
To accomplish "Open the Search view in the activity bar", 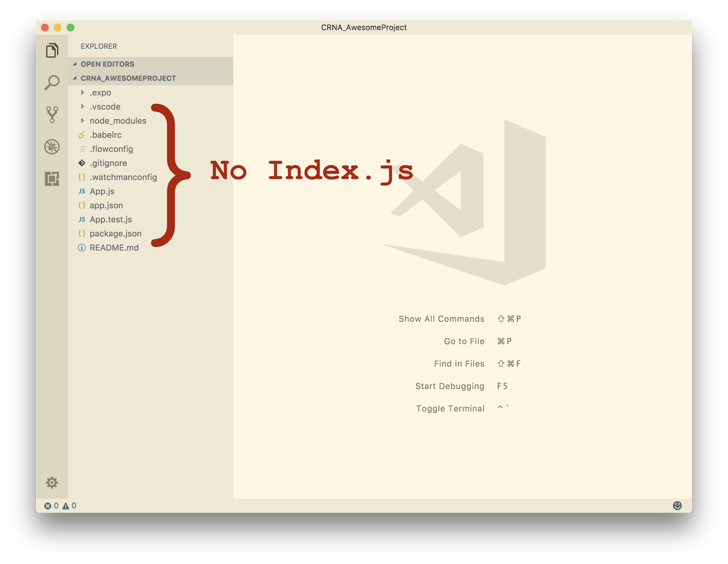I will click(x=52, y=82).
